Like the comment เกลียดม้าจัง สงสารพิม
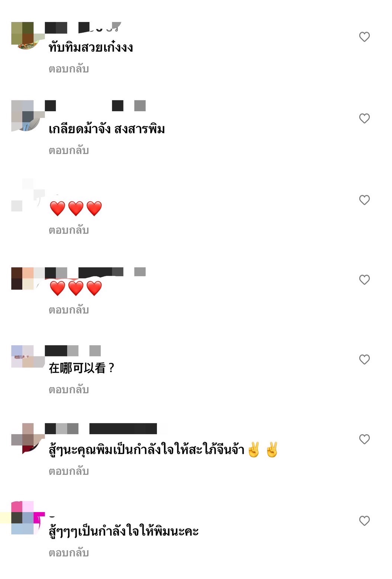 364,118
